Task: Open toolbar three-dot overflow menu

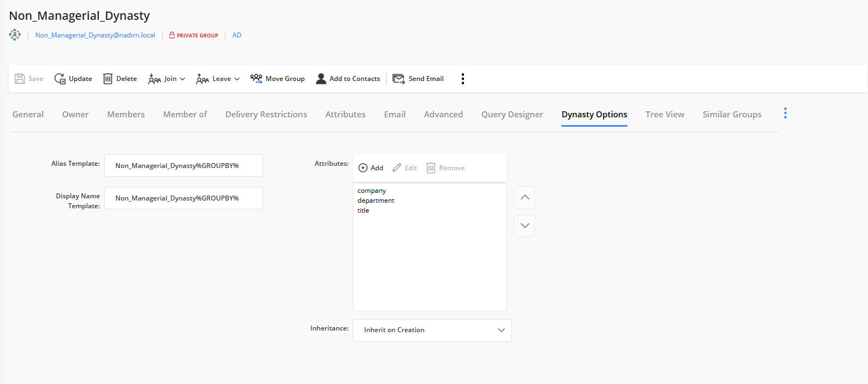Action: [463, 79]
